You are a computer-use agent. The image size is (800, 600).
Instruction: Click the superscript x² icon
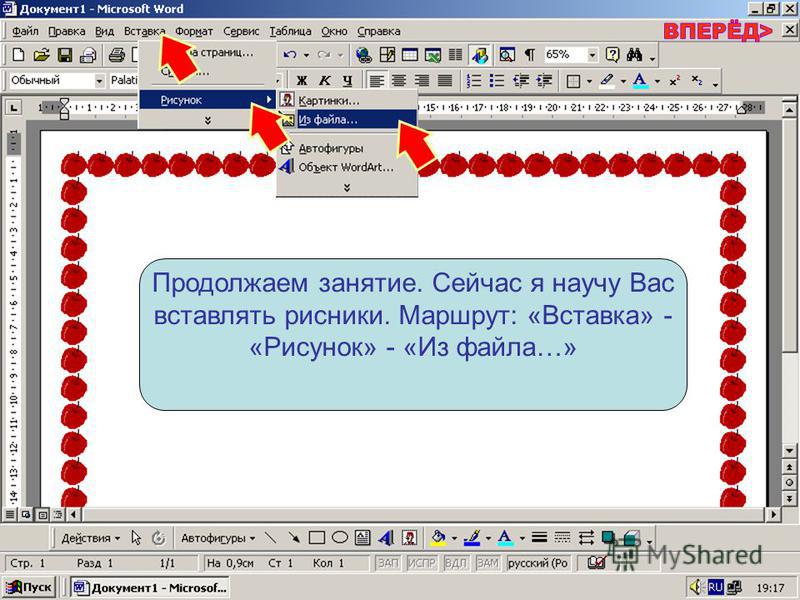point(675,81)
